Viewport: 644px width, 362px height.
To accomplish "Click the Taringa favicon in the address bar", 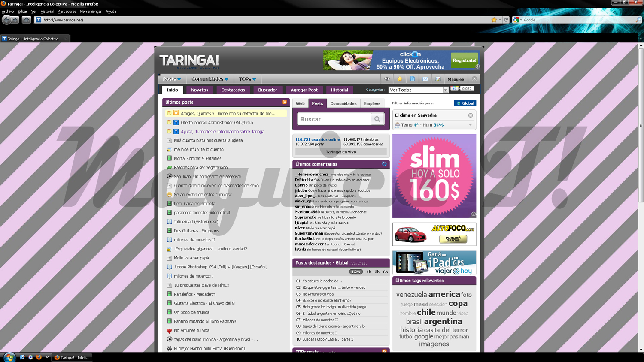I will pyautogui.click(x=38, y=20).
